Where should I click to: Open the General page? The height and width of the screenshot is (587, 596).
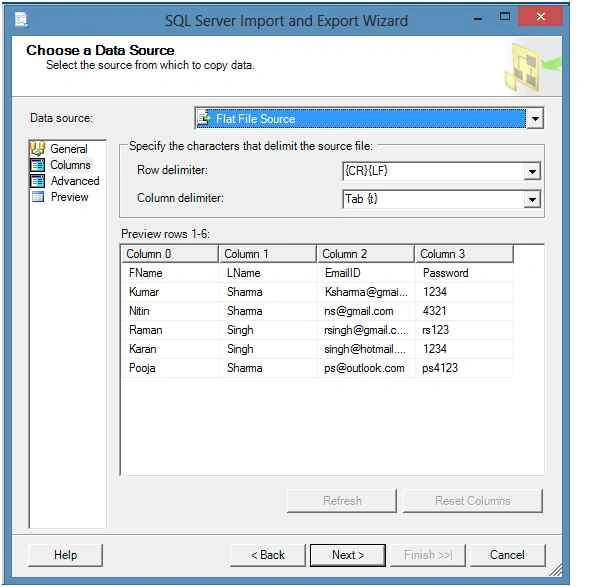coord(69,149)
